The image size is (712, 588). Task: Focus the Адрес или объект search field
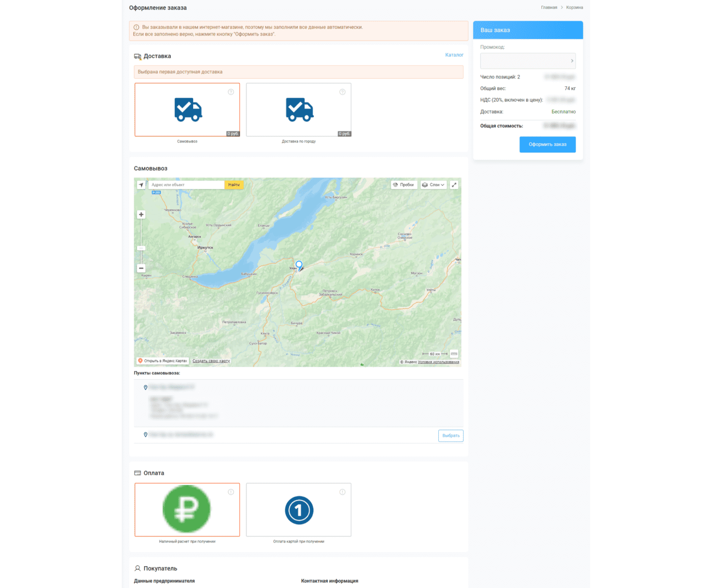coord(186,185)
